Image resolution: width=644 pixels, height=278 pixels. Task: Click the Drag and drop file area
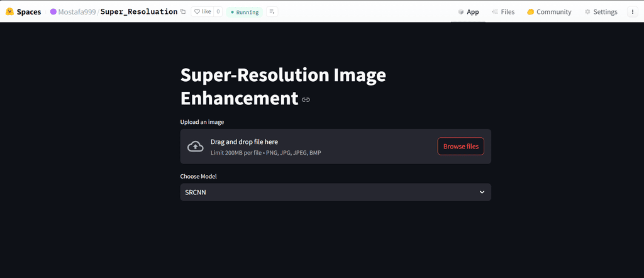(336, 147)
